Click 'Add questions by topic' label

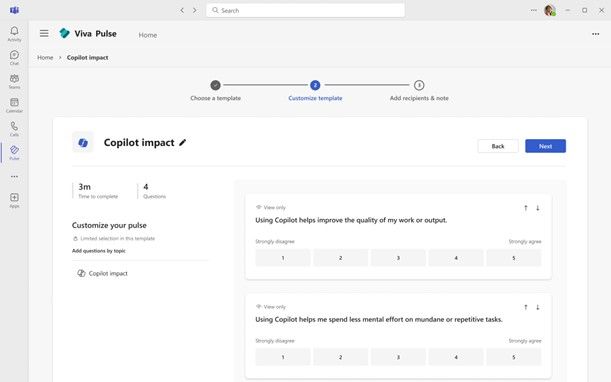[x=99, y=251]
